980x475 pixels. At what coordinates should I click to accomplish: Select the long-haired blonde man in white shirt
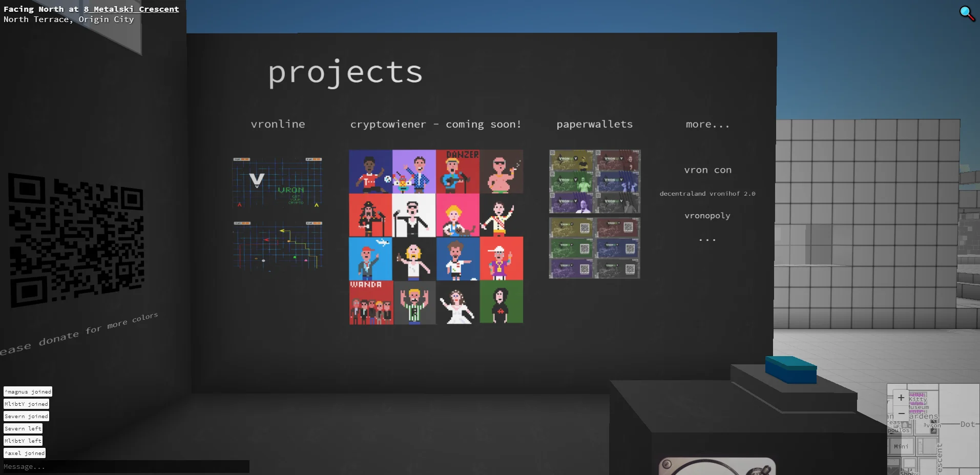[x=414, y=259]
